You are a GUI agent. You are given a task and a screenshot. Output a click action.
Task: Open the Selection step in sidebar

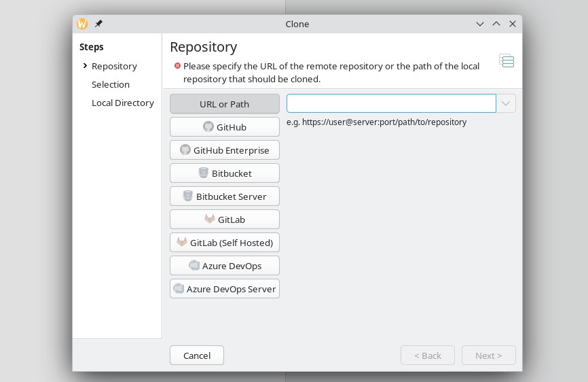[111, 84]
